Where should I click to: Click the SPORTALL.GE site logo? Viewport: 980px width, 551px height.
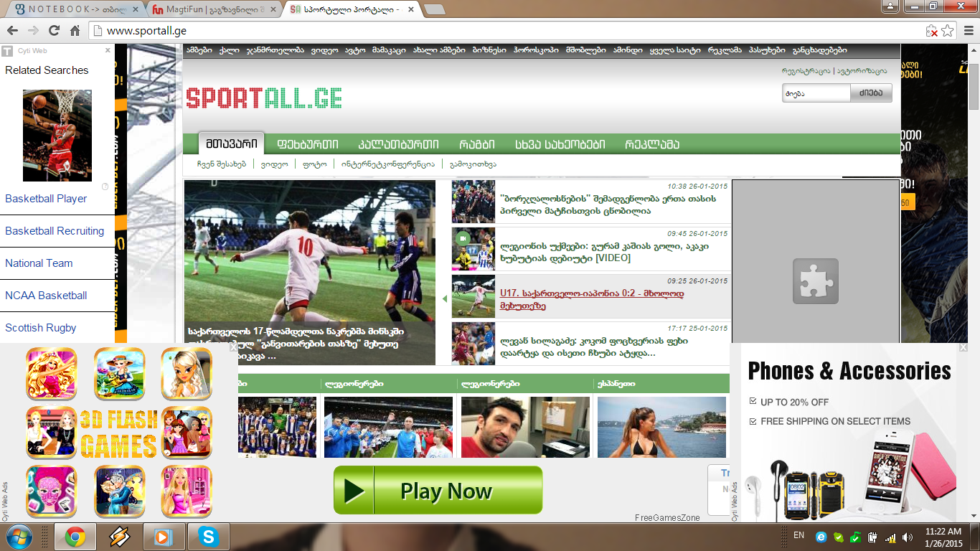[263, 98]
